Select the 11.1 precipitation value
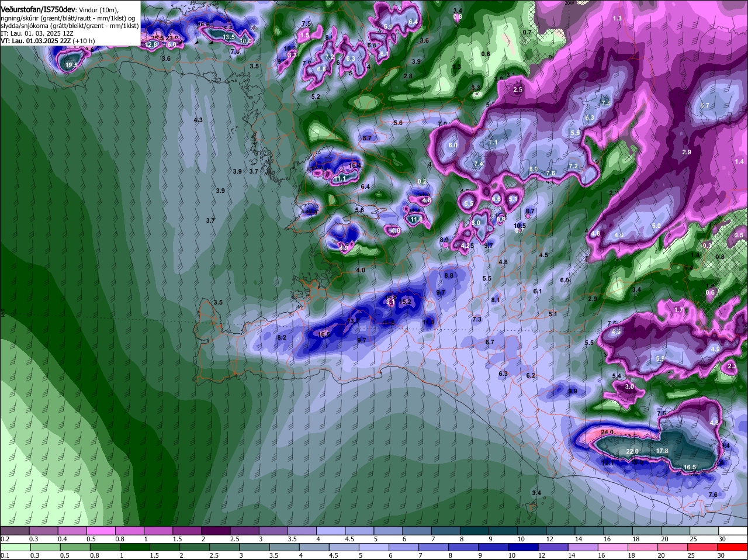The image size is (748, 560). tap(340, 178)
